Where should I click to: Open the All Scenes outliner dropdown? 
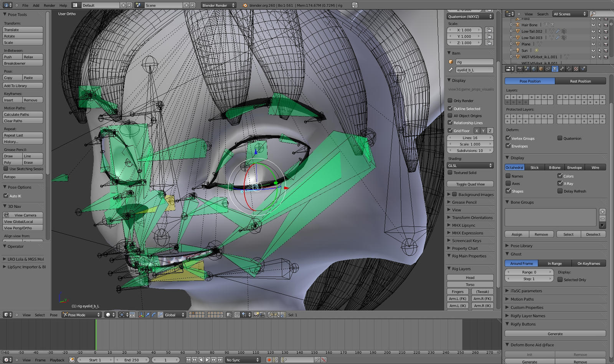(570, 14)
